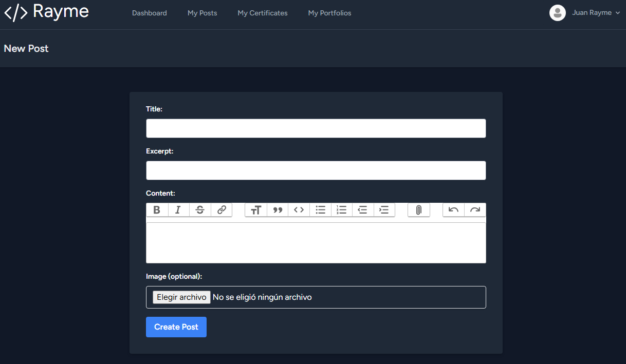
Task: Create a bulleted list
Action: click(320, 210)
